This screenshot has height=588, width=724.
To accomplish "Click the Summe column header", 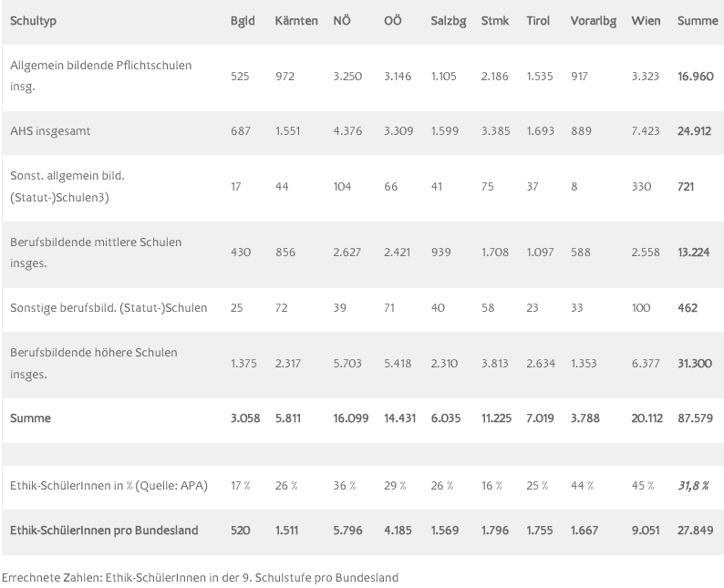I will (x=698, y=21).
